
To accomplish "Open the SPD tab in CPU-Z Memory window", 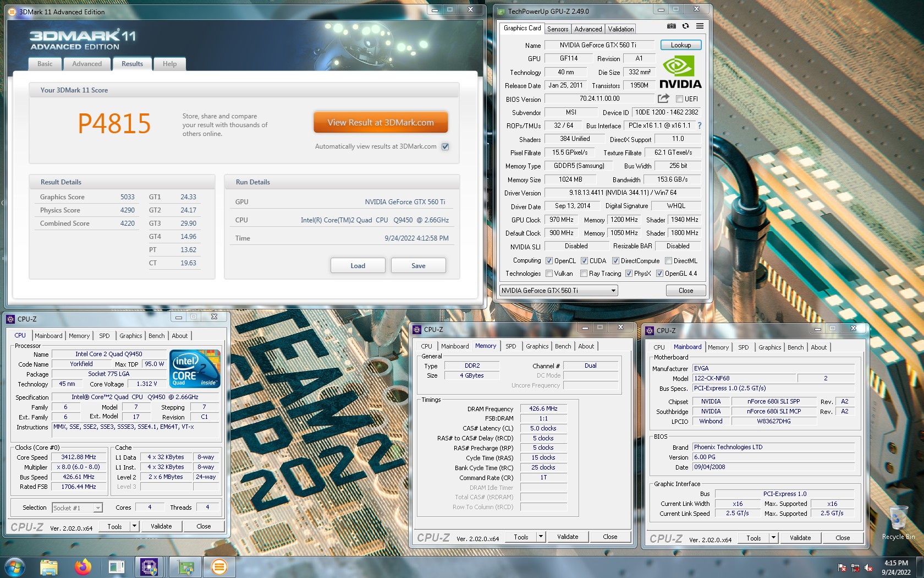I will click(511, 346).
